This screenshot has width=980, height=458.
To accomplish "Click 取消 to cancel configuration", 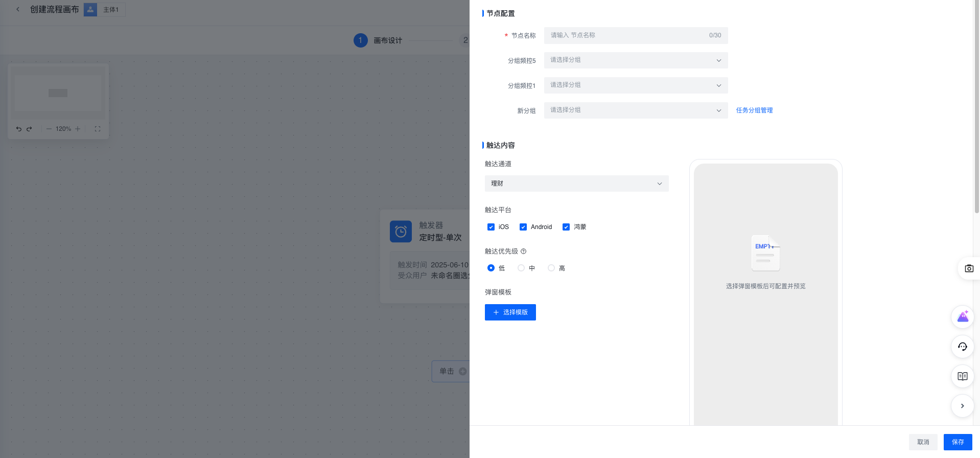I will (x=923, y=442).
